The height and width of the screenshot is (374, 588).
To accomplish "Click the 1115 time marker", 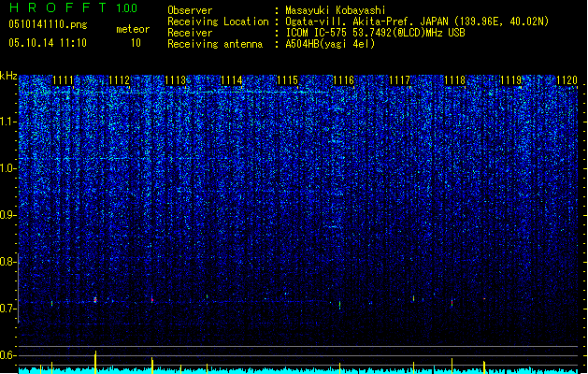I will 287,80.
